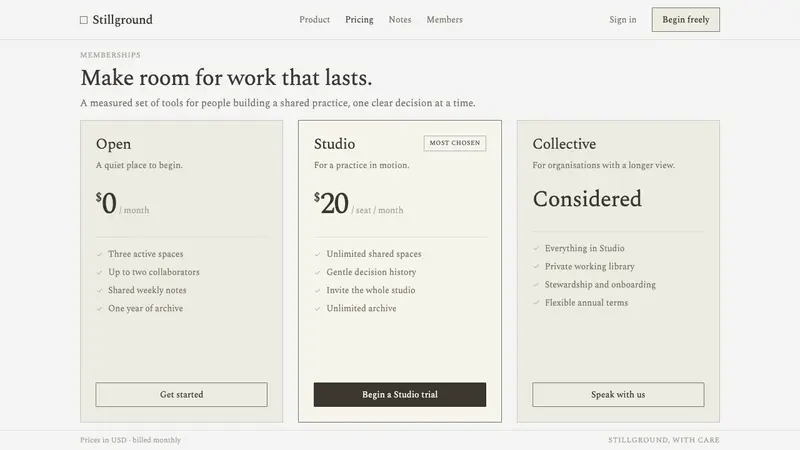Screen dimensions: 800x450
Task: Click the $0 price on Open plan
Action: point(106,203)
